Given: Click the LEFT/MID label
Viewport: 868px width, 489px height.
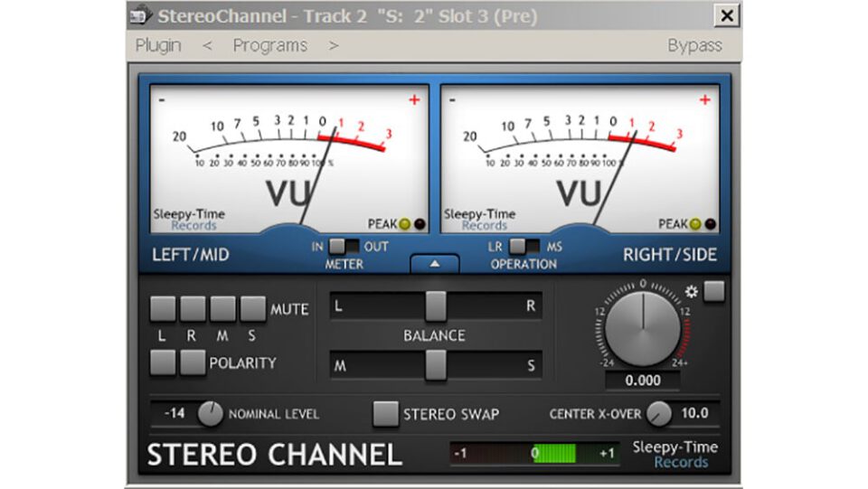Looking at the screenshot, I should (x=191, y=255).
